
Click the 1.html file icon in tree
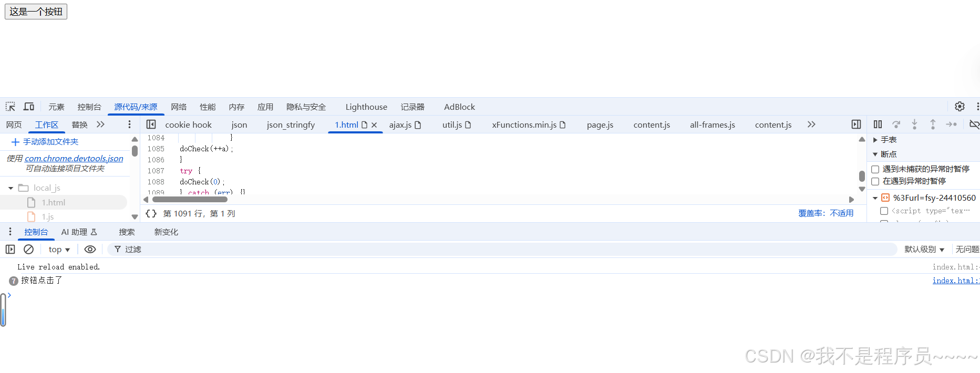(31, 202)
